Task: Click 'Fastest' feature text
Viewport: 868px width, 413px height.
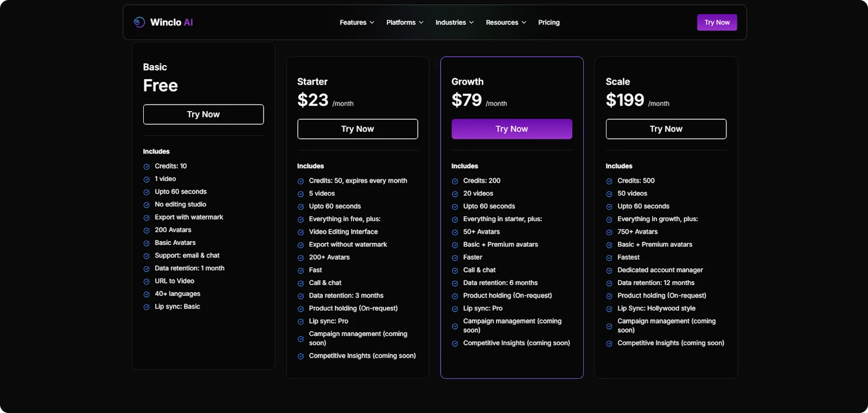Action: pyautogui.click(x=628, y=257)
